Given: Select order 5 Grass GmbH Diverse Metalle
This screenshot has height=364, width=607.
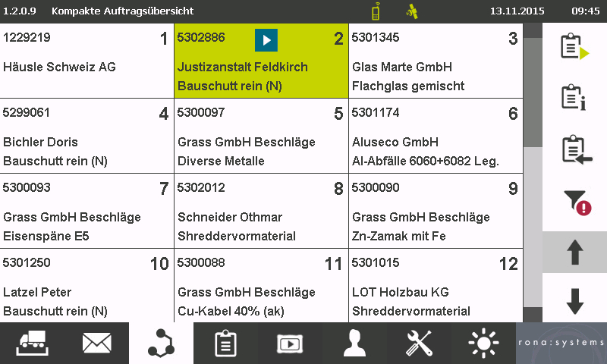Looking at the screenshot, I should pyautogui.click(x=261, y=136).
